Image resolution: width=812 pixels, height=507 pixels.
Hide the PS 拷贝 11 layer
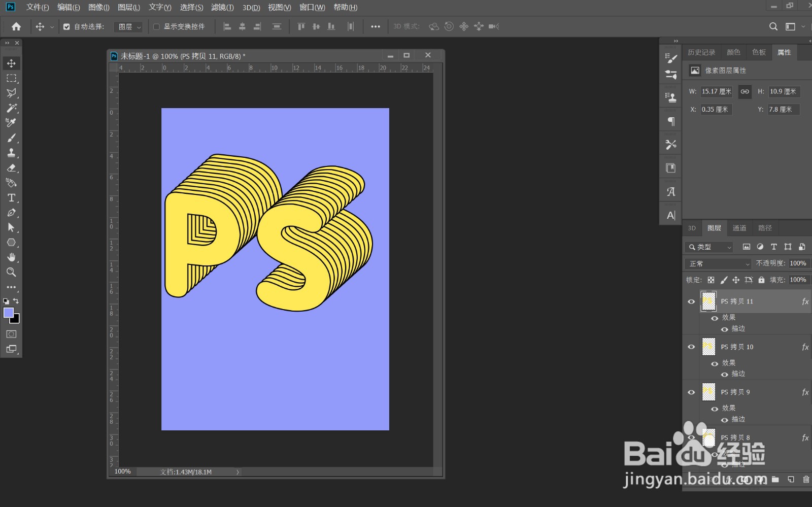pos(691,301)
